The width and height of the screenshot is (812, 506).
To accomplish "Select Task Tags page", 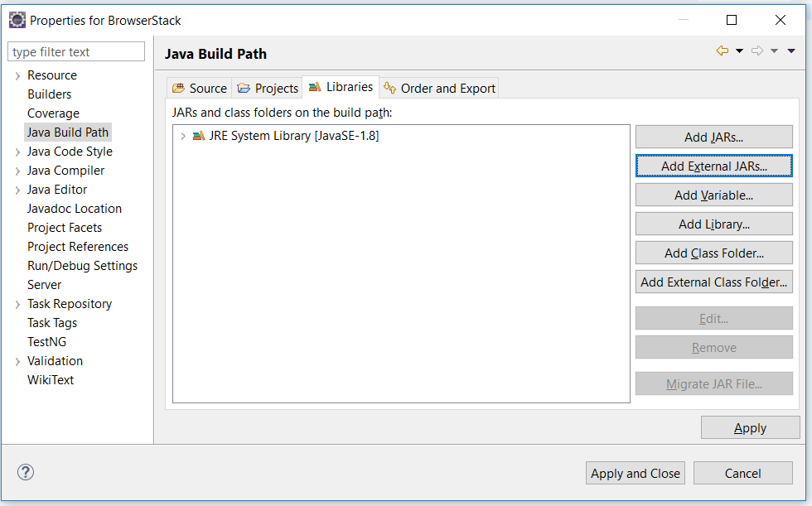I will pos(51,323).
